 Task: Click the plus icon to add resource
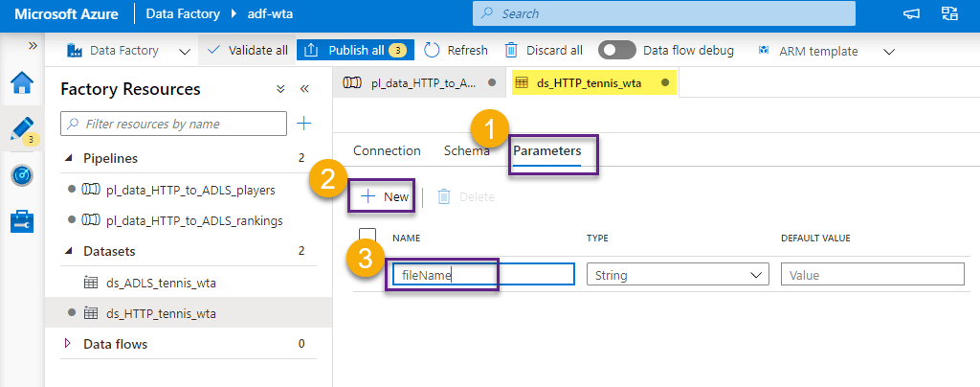[303, 124]
